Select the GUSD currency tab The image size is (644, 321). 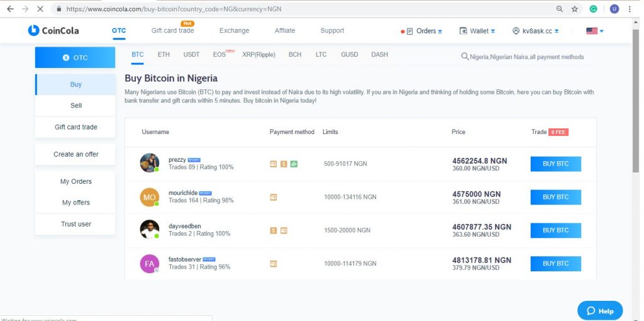point(350,55)
